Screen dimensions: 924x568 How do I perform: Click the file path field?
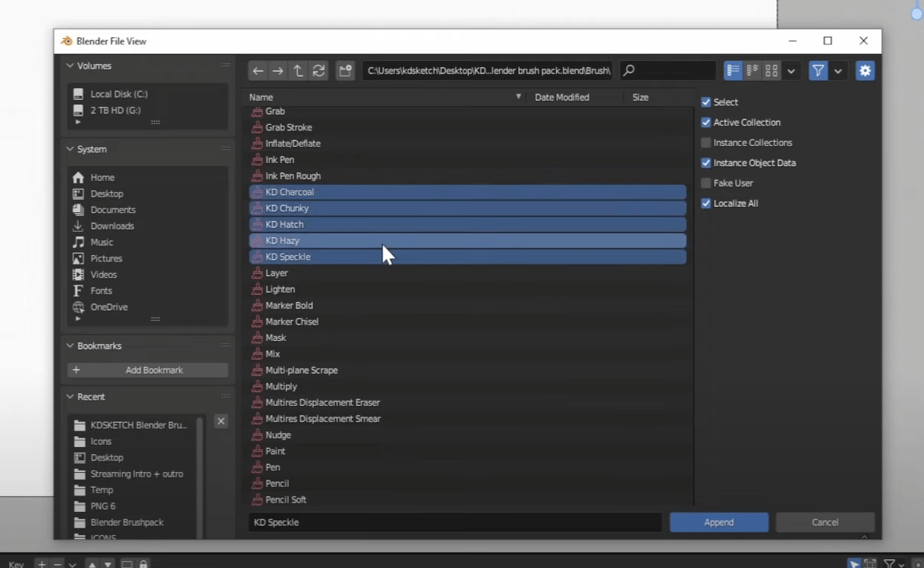(x=487, y=71)
